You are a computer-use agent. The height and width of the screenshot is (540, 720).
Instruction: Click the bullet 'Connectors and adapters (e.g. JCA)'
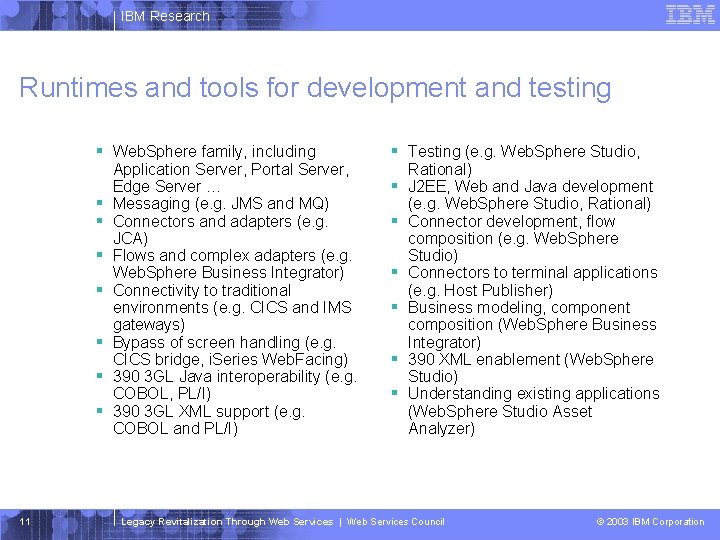pyautogui.click(x=220, y=230)
